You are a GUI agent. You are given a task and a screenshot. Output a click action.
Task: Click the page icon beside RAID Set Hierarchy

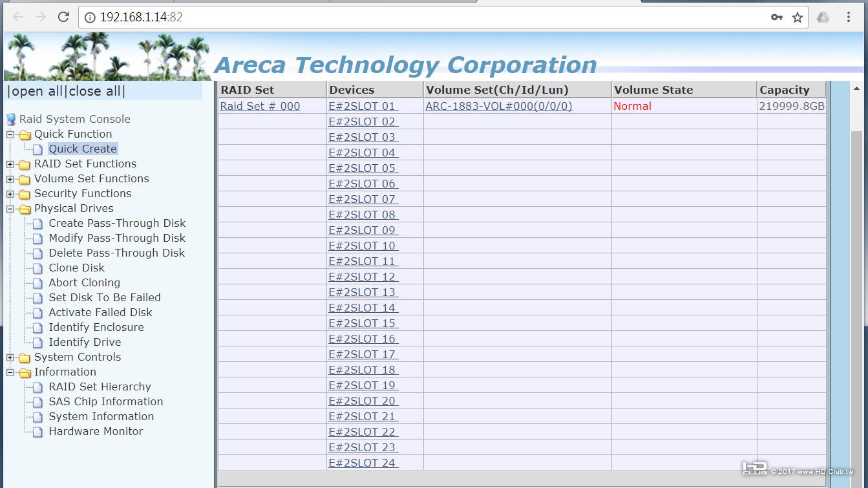pyautogui.click(x=38, y=387)
